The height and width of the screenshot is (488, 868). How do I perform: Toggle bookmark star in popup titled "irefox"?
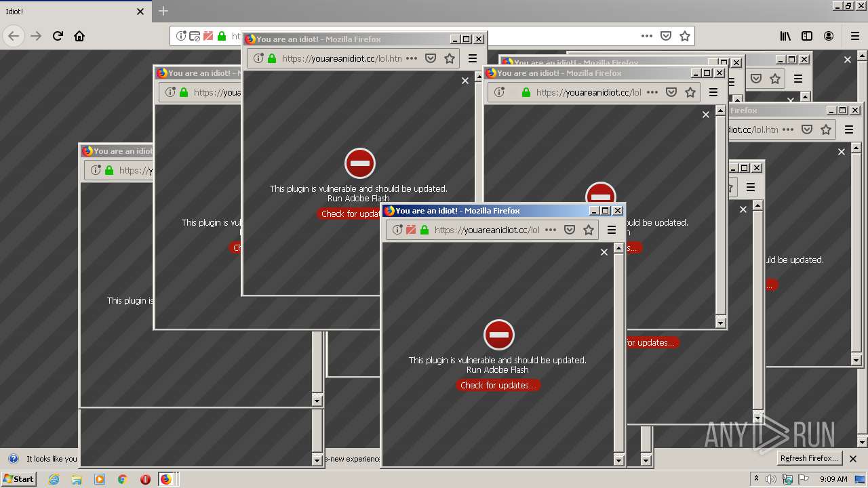point(826,129)
